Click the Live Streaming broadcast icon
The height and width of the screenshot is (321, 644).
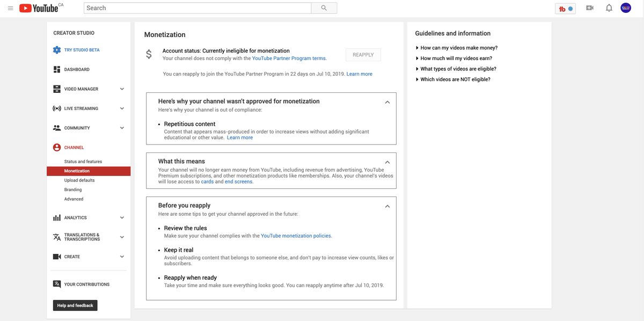(57, 108)
